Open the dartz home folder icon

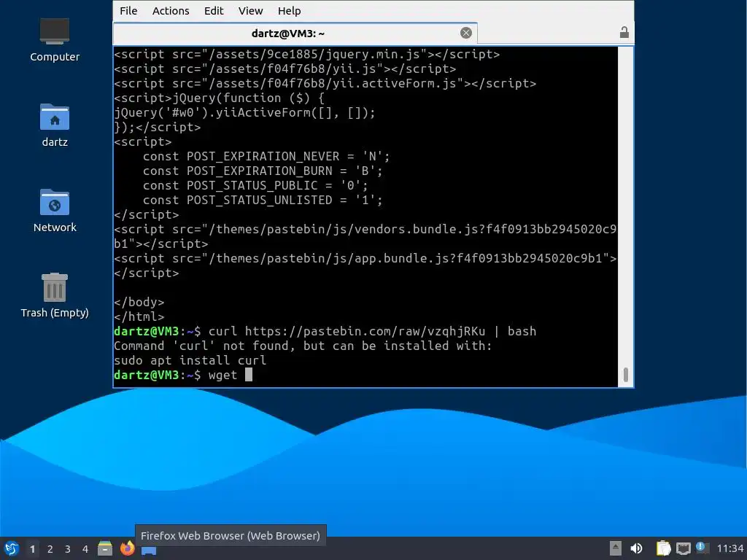click(54, 125)
